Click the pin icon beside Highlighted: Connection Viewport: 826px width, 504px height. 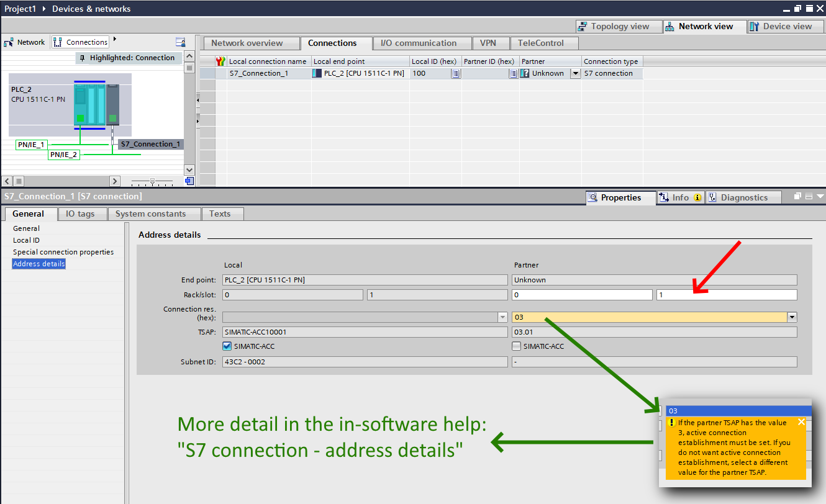(x=83, y=58)
